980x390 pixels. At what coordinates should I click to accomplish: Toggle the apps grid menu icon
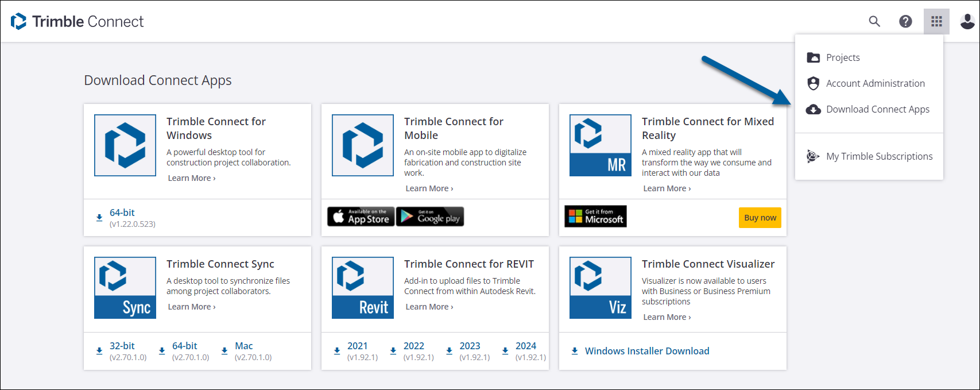[x=936, y=21]
